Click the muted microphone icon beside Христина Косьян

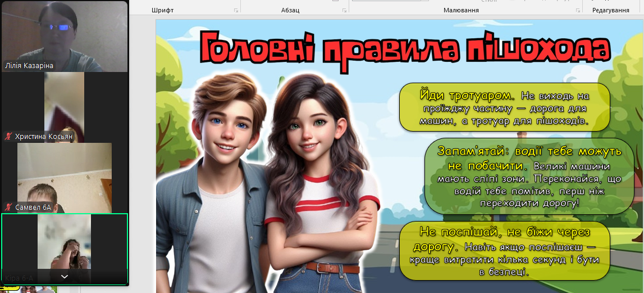[x=8, y=136]
